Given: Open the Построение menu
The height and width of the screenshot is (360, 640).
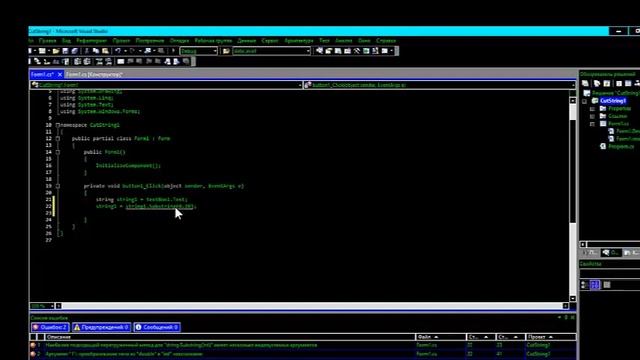Looking at the screenshot, I should tap(150, 41).
